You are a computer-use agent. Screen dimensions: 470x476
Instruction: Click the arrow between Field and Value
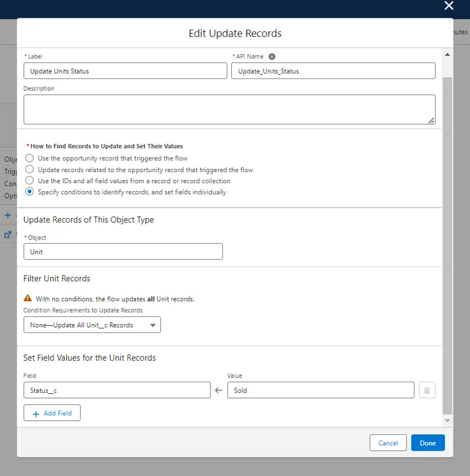tap(218, 390)
